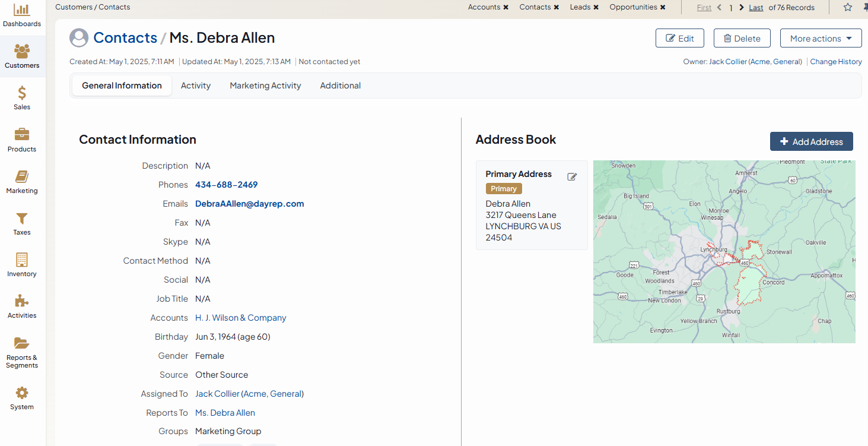Select the Products briefcase icon
The image size is (868, 446).
[22, 135]
